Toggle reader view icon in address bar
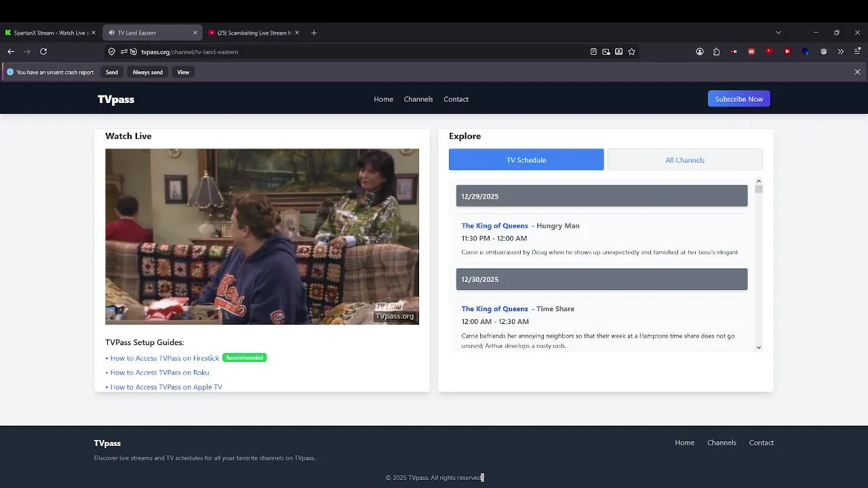868x488 pixels. pyautogui.click(x=593, y=52)
